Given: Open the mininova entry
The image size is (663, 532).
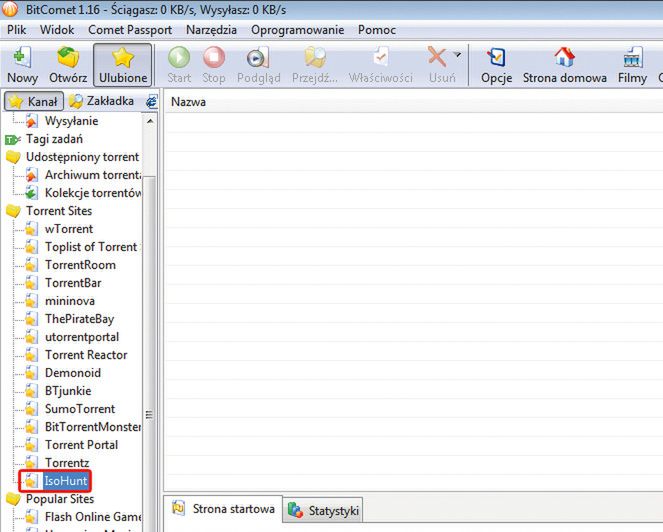Looking at the screenshot, I should [x=70, y=301].
